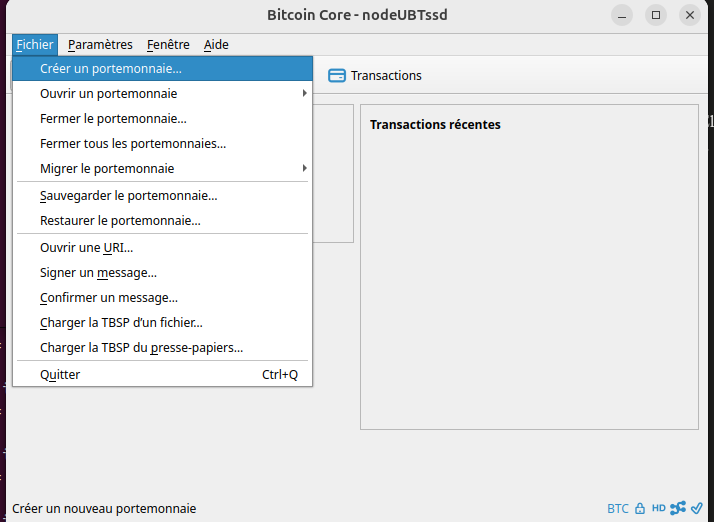Image resolution: width=714 pixels, height=522 pixels.
Task: Select Signer un message
Action: 98,273
